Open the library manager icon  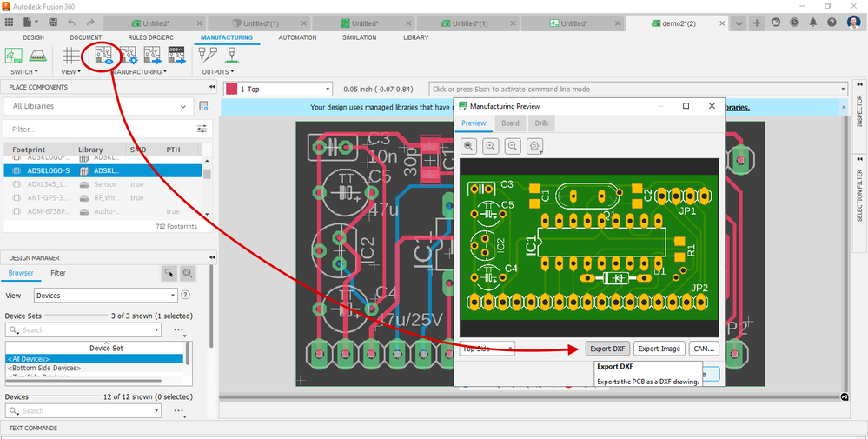pyautogui.click(x=203, y=106)
